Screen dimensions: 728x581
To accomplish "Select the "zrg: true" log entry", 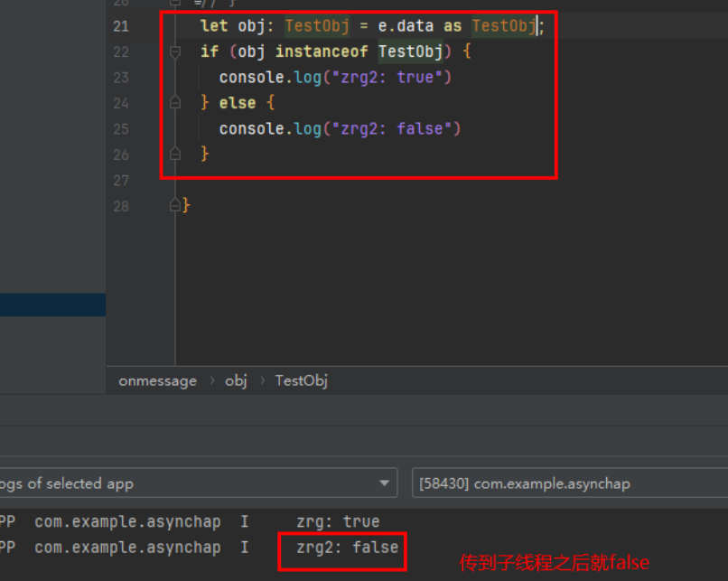I will (337, 522).
